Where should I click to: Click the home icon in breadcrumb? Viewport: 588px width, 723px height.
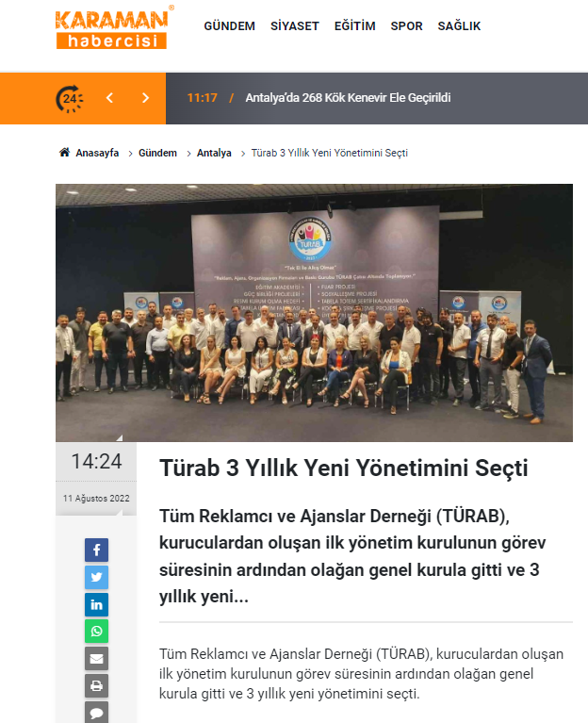tap(64, 152)
